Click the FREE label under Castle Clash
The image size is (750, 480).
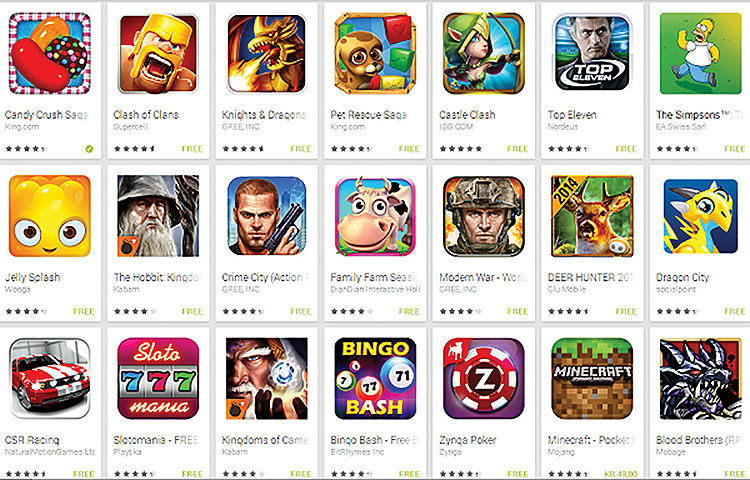tap(518, 149)
